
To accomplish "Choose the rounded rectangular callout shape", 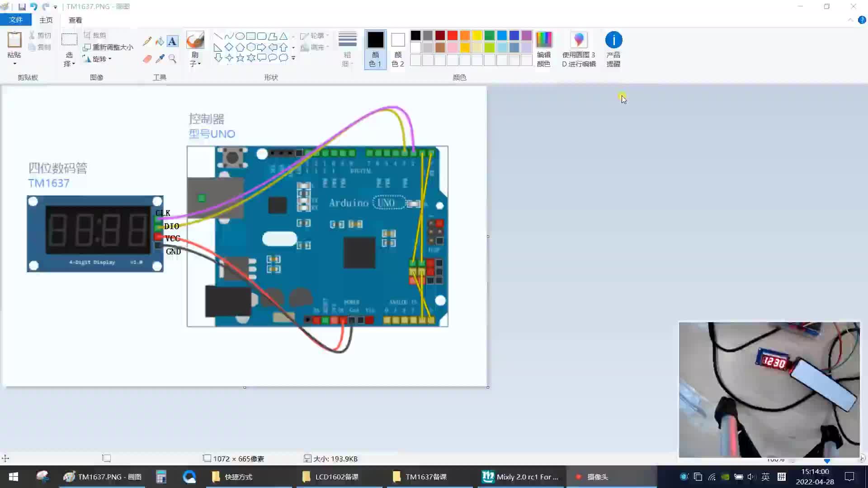I will pyautogui.click(x=262, y=58).
